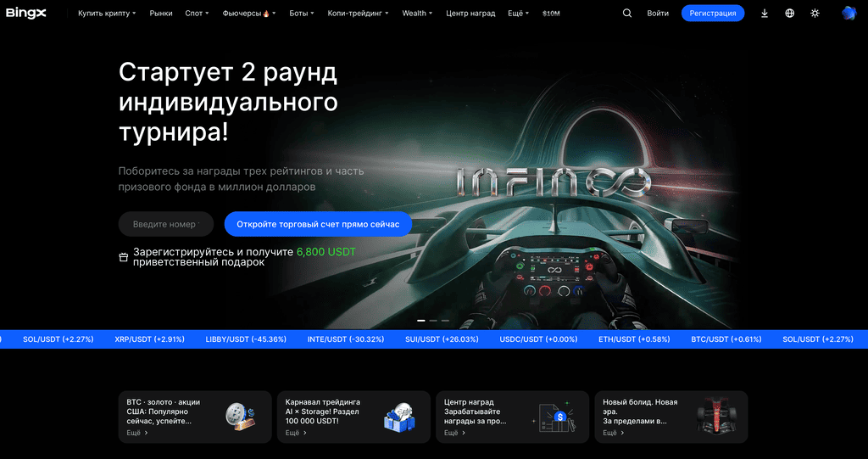
Task: Open the blue planet avatar icon
Action: (x=849, y=14)
